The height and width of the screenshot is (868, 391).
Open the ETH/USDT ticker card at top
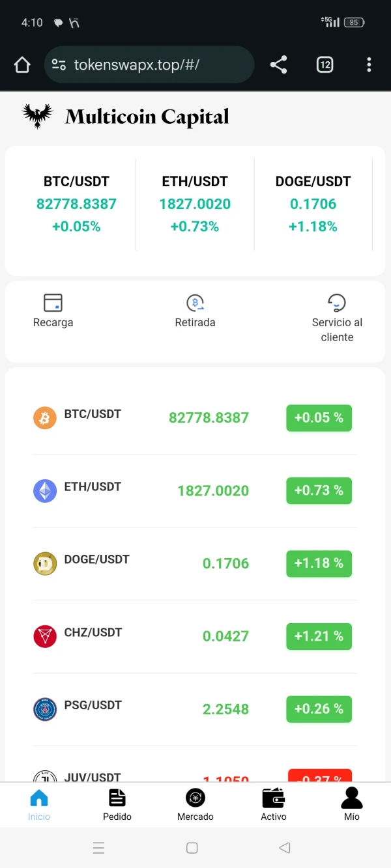coord(195,204)
